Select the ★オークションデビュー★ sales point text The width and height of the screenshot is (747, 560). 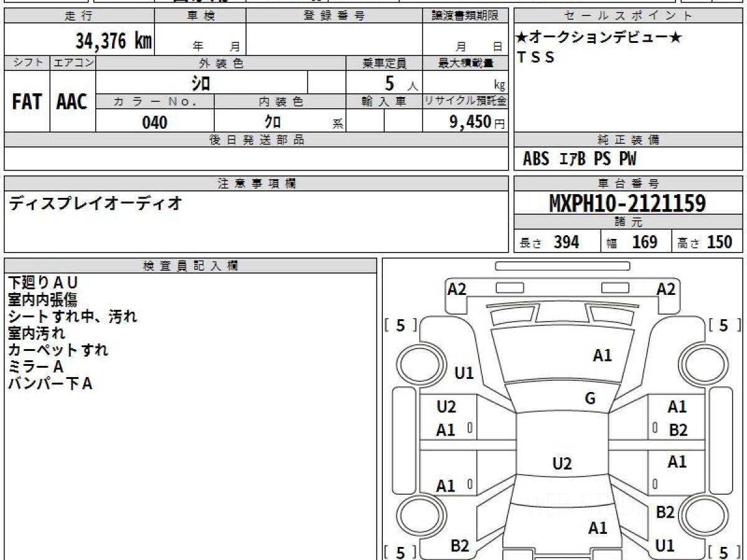tap(599, 37)
